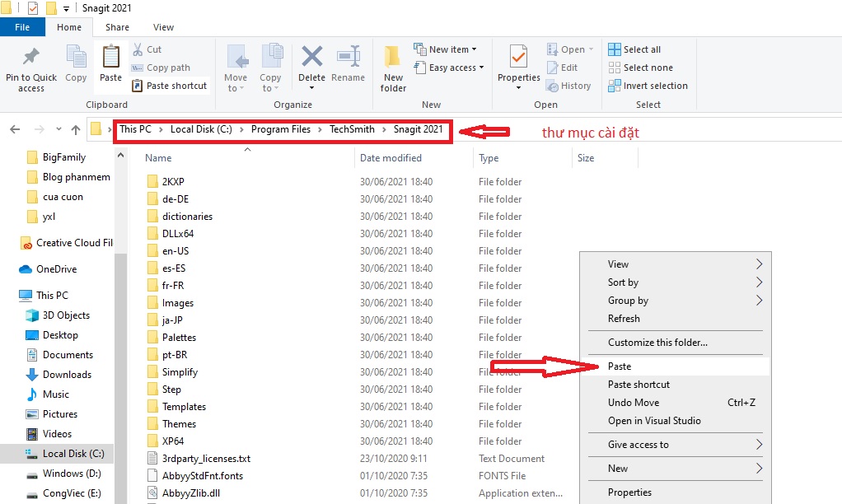Click the Paste clipboard icon in ribbon
This screenshot has height=504, width=842.
tap(110, 57)
